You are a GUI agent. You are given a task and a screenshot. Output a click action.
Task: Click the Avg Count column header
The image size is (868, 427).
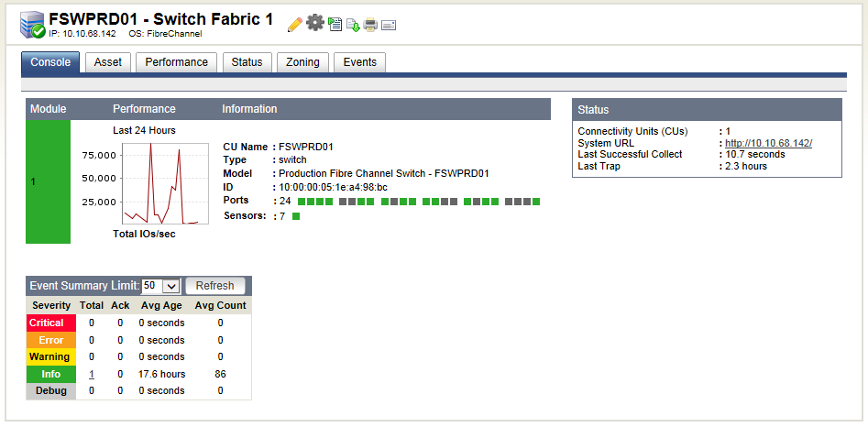click(220, 305)
